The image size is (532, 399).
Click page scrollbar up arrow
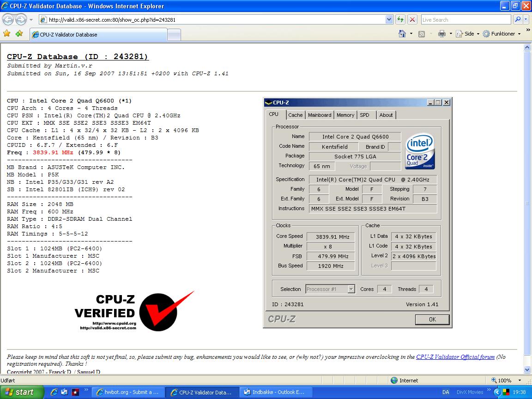coord(527,48)
